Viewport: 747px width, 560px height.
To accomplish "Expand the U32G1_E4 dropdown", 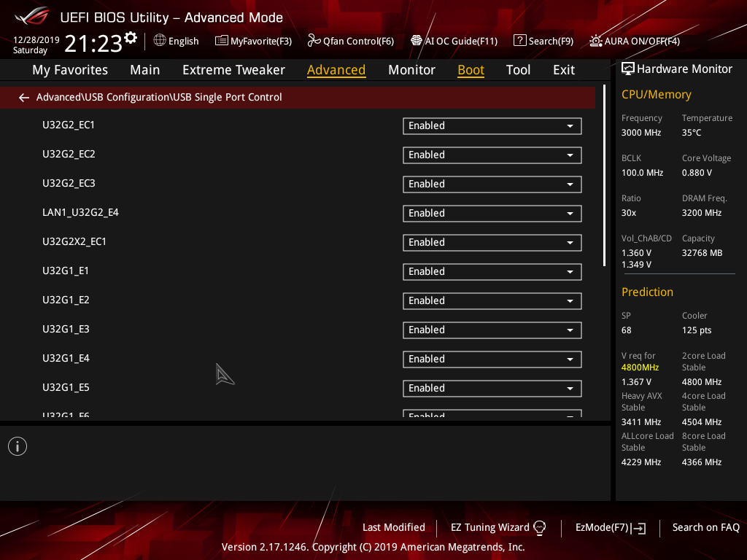I will point(492,359).
